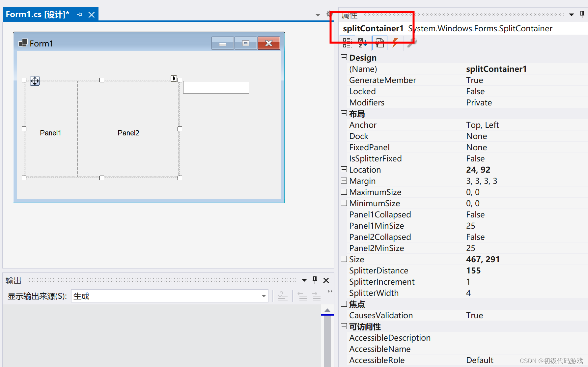Pin the Properties panel with pushpin icon
The height and width of the screenshot is (367, 588).
coord(582,14)
